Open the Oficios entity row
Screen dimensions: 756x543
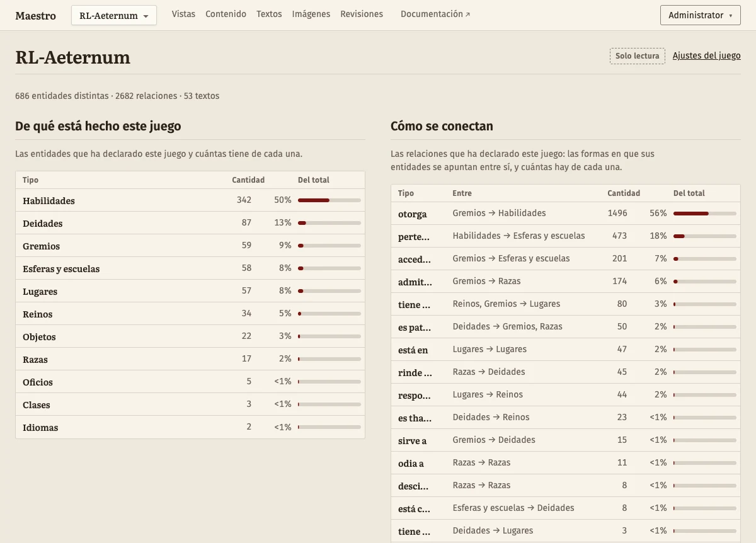(190, 382)
